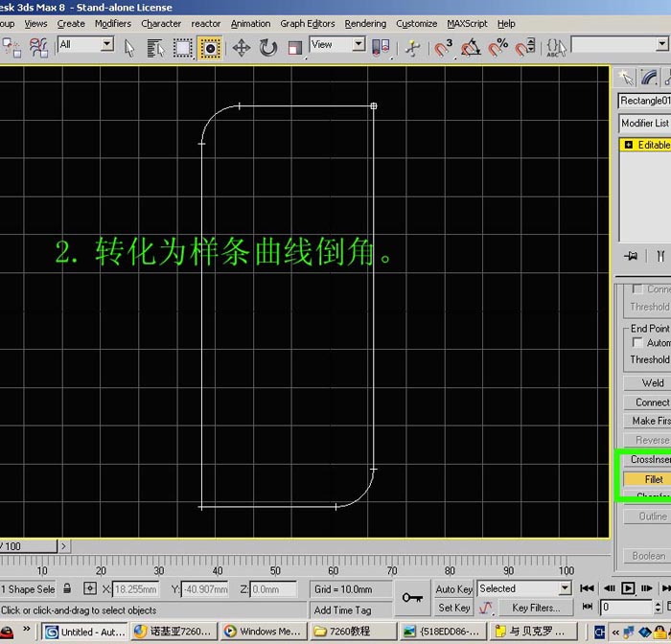671x644 pixels.
Task: Click the Fillet button
Action: (x=647, y=479)
